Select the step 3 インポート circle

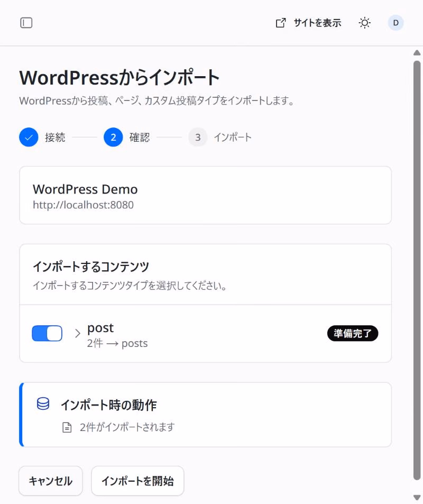click(198, 138)
